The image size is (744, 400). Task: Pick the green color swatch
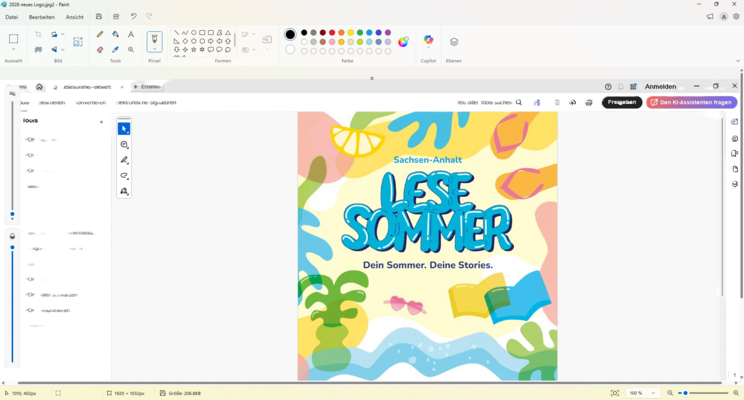[x=360, y=33]
